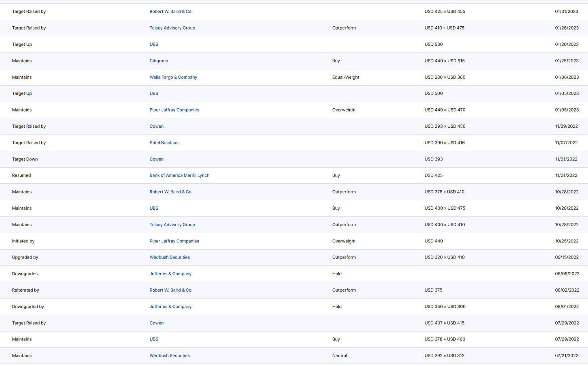Image resolution: width=588 pixels, height=366 pixels.
Task: Open UBS link with target USD 530
Action: coord(154,44)
